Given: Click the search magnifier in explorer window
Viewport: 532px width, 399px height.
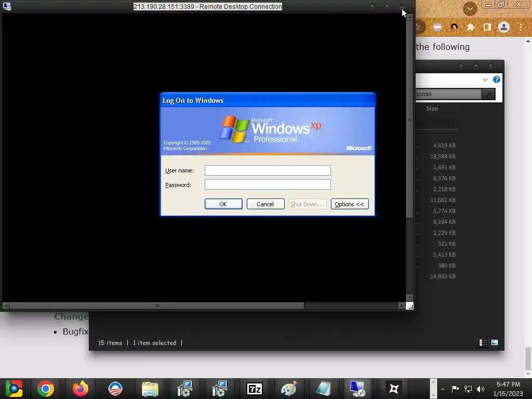Looking at the screenshot, I should tap(488, 94).
